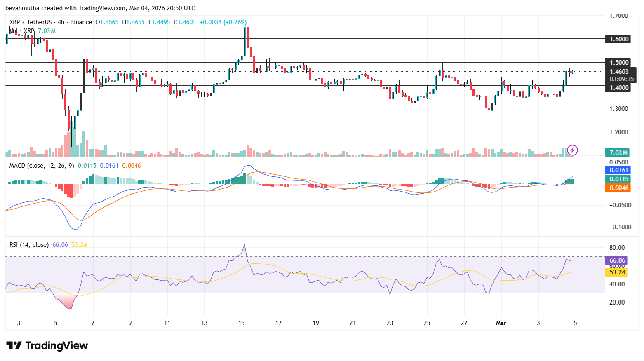Click the blue 0.0161 MACD signal value
This screenshot has width=644, height=361.
[x=617, y=170]
